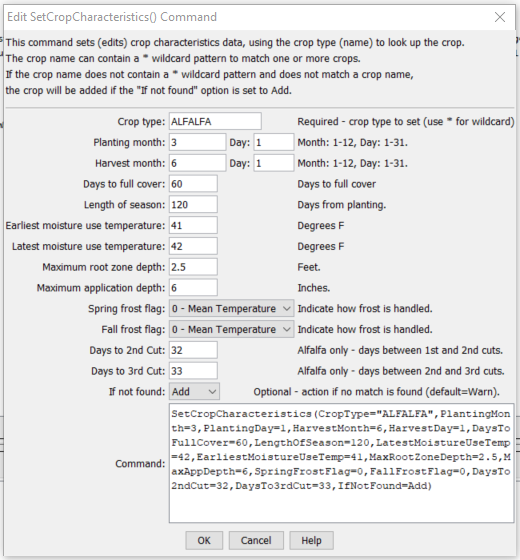Open the Spring frost flag dropdown
The image size is (520, 560).
click(x=231, y=308)
